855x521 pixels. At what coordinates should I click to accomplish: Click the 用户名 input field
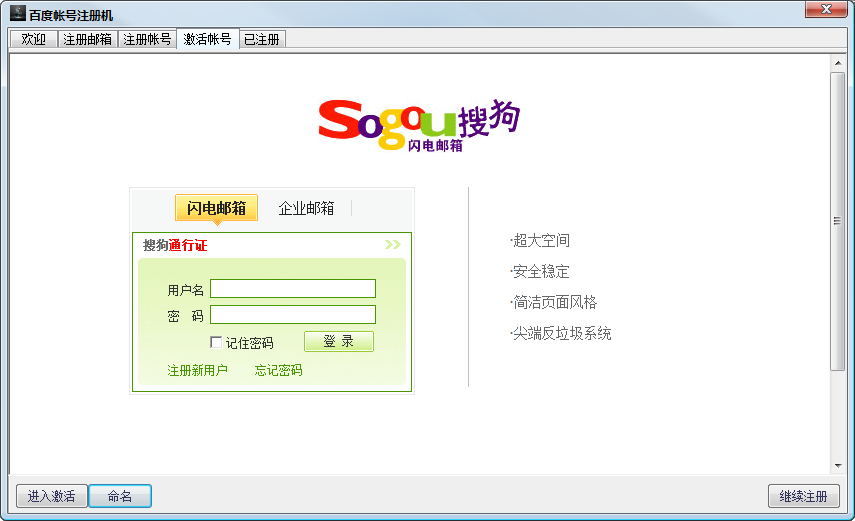[x=293, y=289]
